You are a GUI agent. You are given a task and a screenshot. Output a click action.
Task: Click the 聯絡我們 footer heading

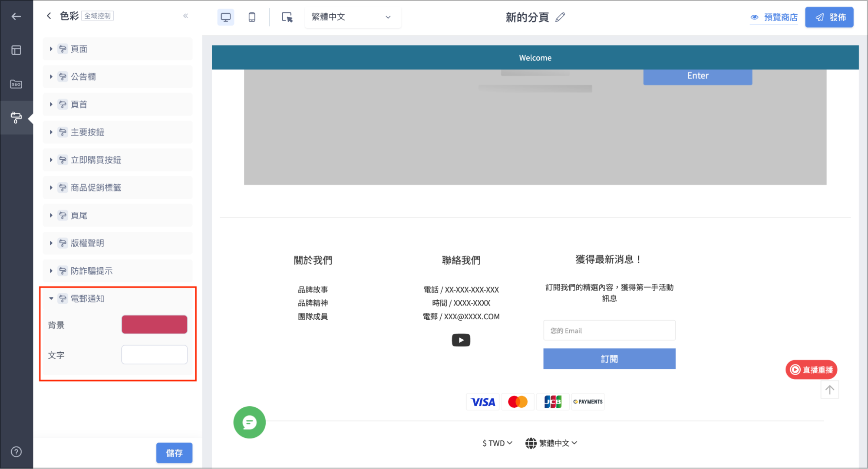click(x=461, y=260)
